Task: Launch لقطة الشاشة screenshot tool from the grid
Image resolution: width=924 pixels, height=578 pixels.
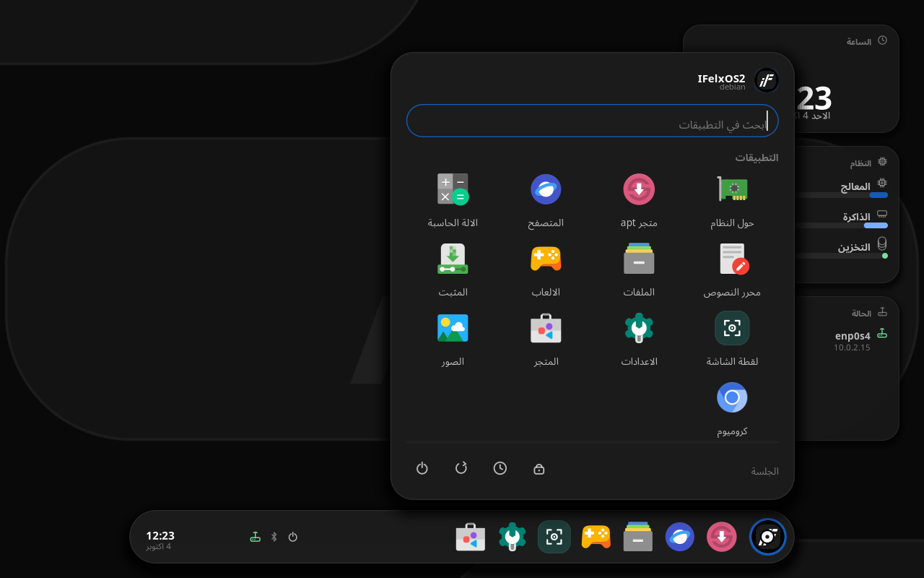Action: pyautogui.click(x=732, y=339)
